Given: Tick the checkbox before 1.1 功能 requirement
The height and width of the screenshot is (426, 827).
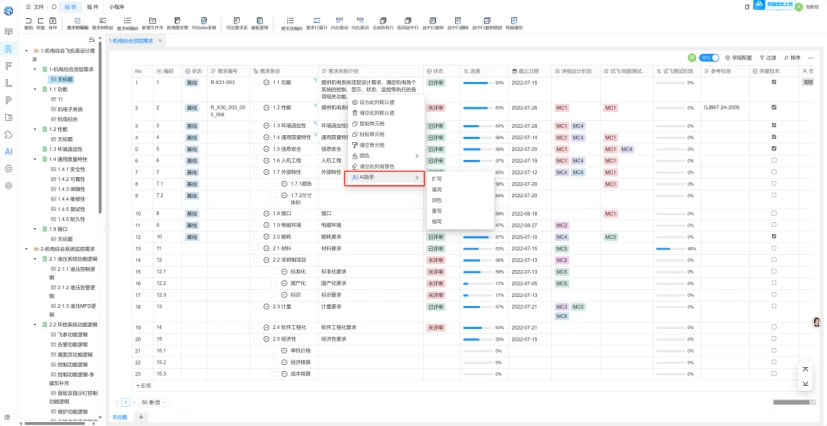Looking at the screenshot, I should coord(256,82).
